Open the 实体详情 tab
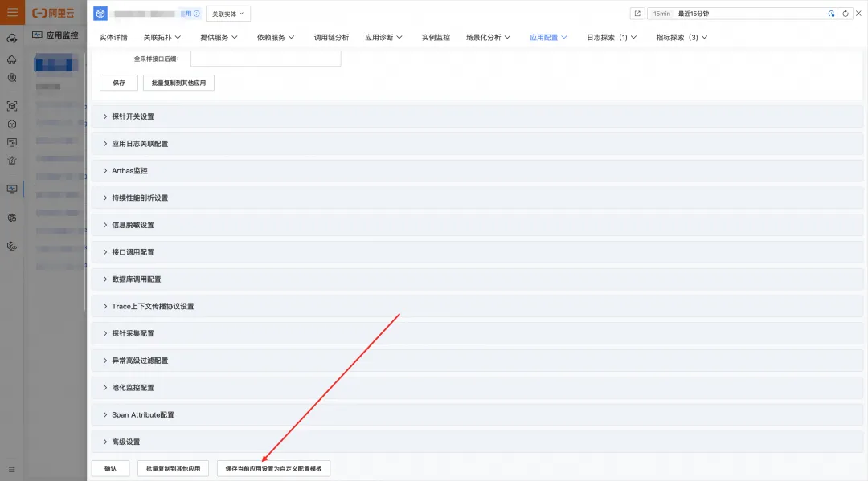The height and width of the screenshot is (481, 868). 113,38
